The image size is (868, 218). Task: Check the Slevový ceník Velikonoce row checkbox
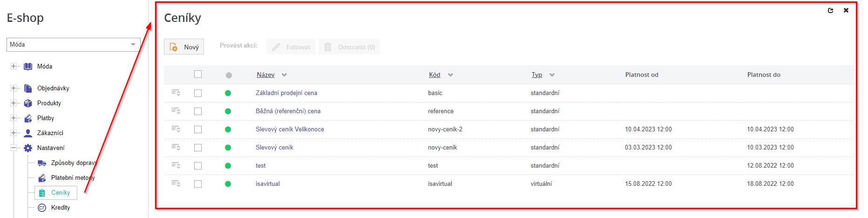click(x=198, y=129)
